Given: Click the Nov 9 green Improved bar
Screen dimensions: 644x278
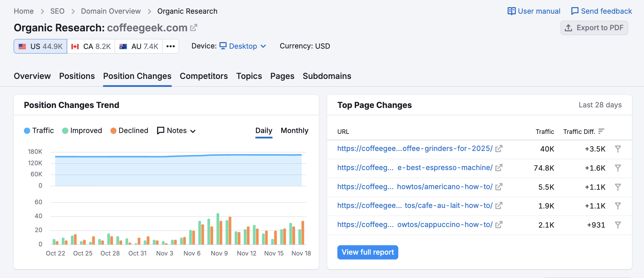Looking at the screenshot, I should coord(218,229).
